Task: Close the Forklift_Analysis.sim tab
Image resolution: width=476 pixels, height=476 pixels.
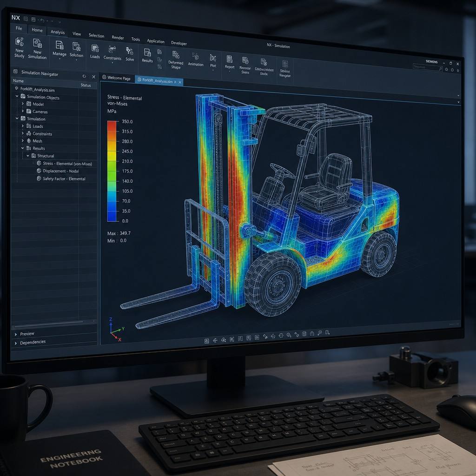Action: coord(180,82)
